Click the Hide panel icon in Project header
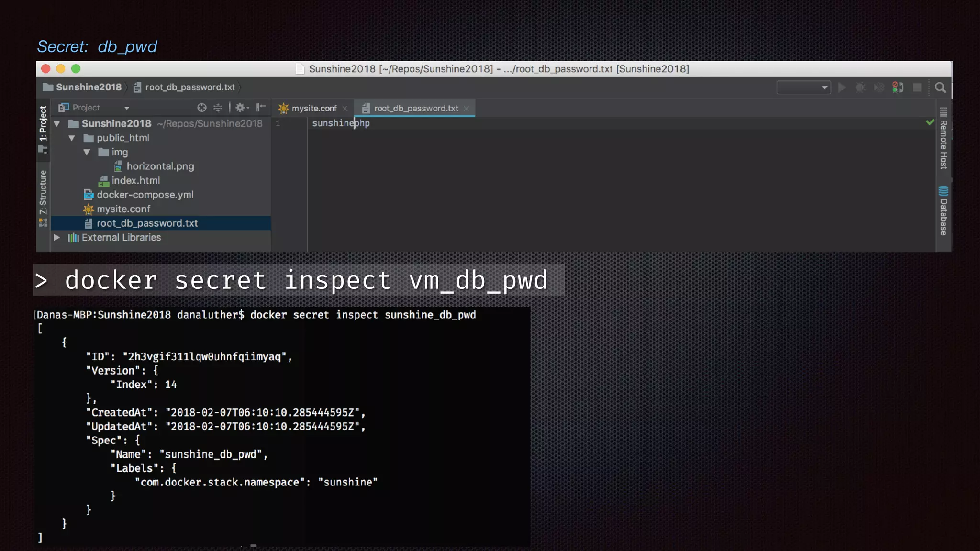The image size is (980, 551). 261,108
